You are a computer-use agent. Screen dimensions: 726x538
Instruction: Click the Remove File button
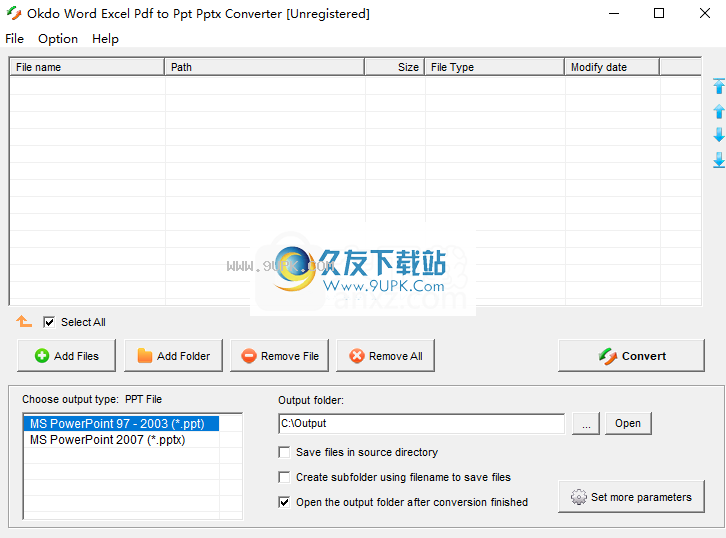(279, 356)
